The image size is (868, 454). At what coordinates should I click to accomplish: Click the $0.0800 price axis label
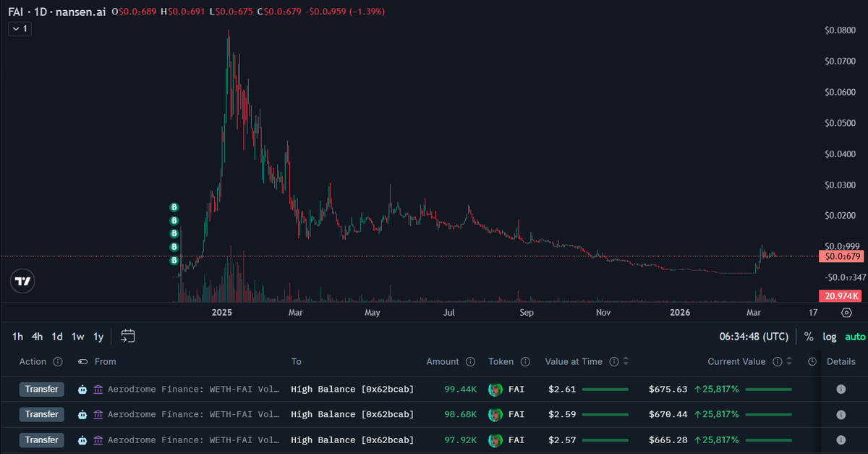pyautogui.click(x=840, y=30)
